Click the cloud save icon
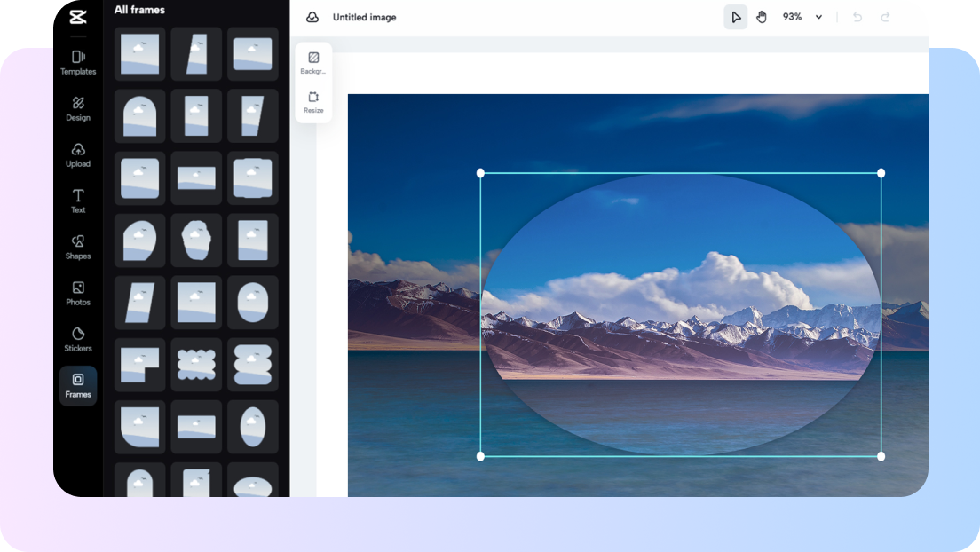Image resolution: width=980 pixels, height=552 pixels. (312, 18)
